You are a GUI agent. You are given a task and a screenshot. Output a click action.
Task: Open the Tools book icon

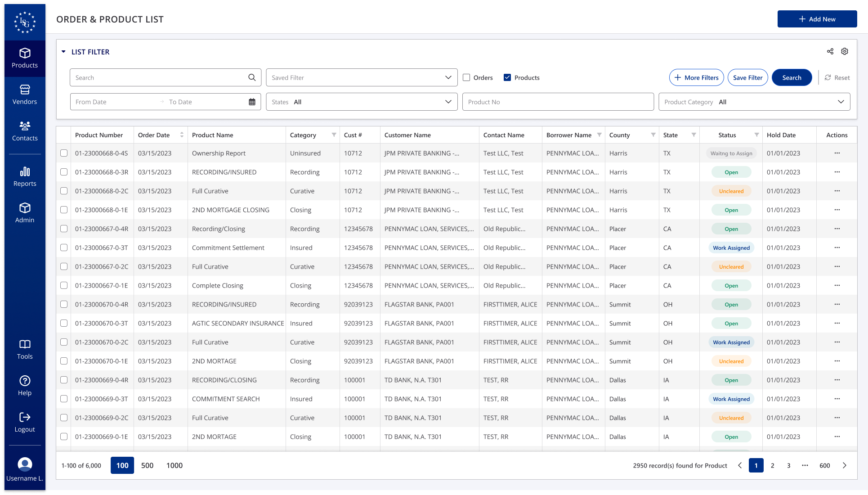tap(25, 345)
